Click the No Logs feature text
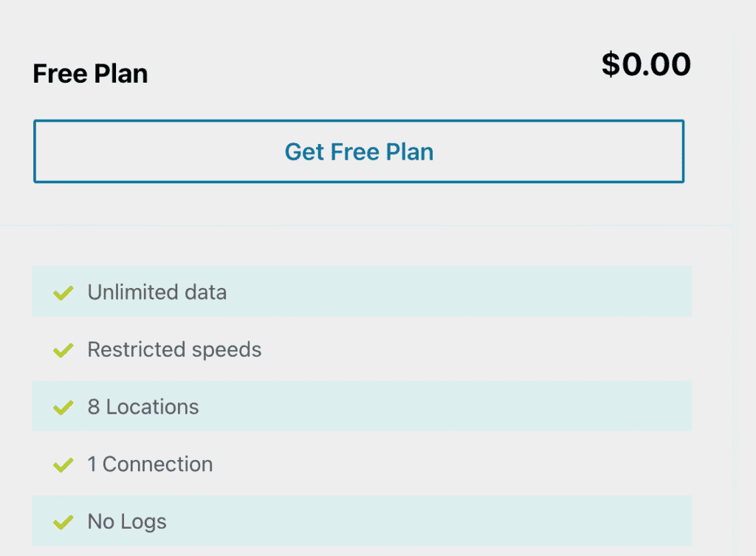 [x=127, y=522]
